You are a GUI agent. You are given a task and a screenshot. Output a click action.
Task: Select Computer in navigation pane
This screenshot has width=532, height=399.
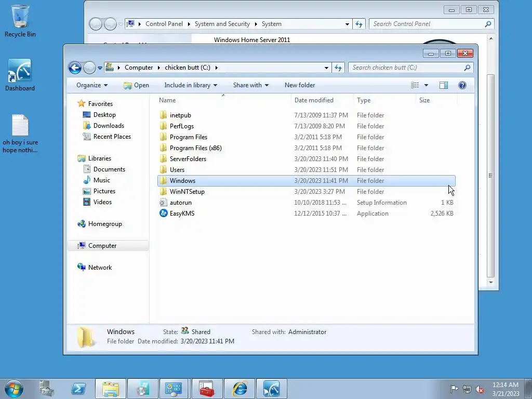click(x=108, y=246)
